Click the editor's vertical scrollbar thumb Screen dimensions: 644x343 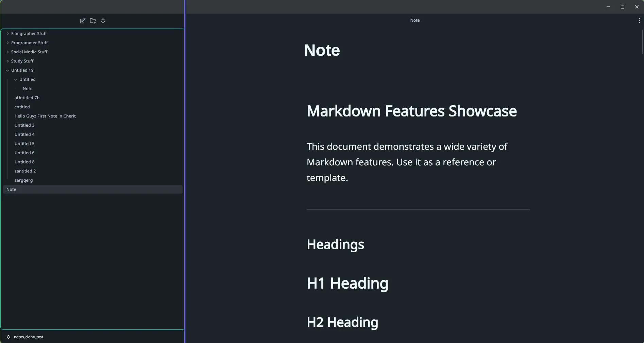pyautogui.click(x=642, y=42)
